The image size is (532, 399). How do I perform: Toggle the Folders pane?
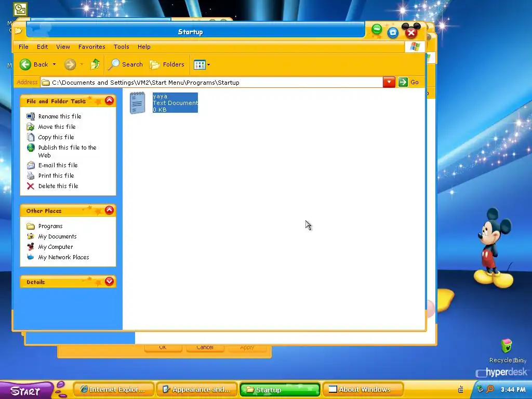click(167, 64)
